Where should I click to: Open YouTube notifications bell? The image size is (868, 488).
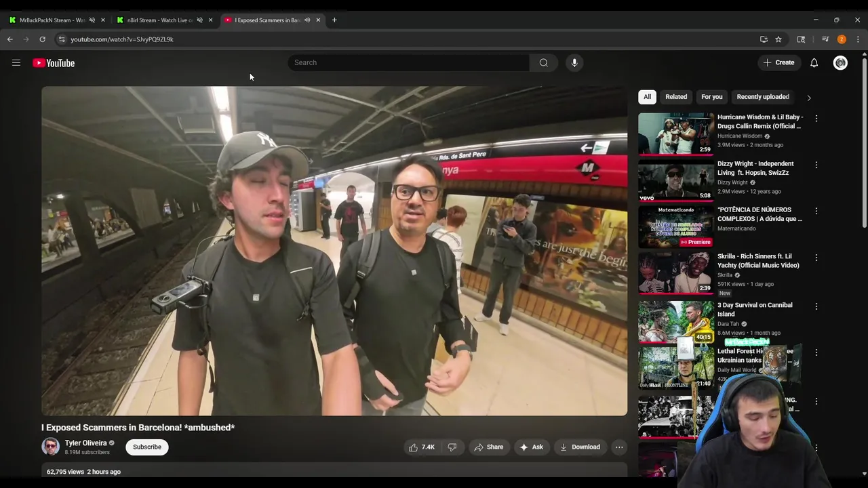[x=814, y=62]
